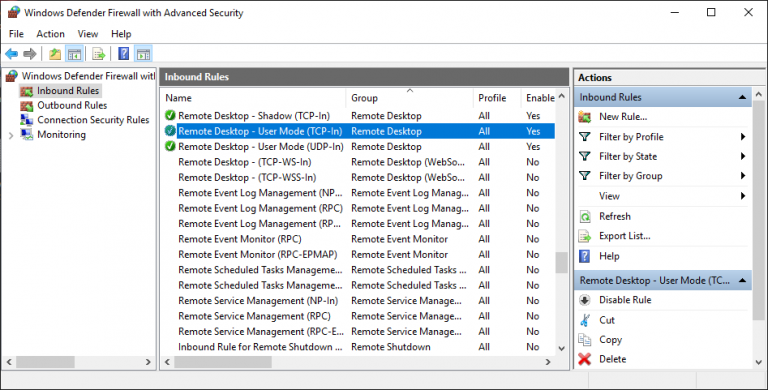Click the Cut scissors icon
768x390 pixels.
(x=585, y=320)
